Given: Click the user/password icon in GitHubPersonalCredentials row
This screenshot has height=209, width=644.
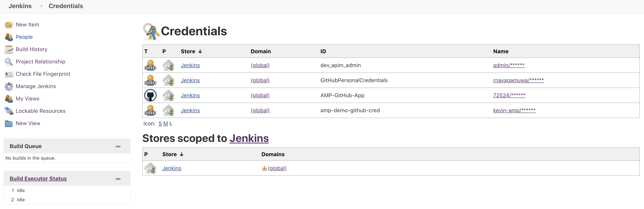Looking at the screenshot, I should tap(150, 80).
